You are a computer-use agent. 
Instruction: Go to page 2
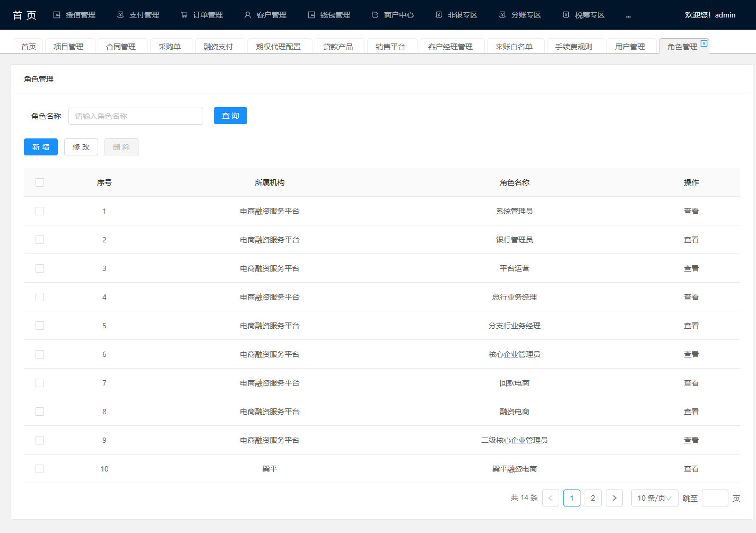tap(593, 498)
